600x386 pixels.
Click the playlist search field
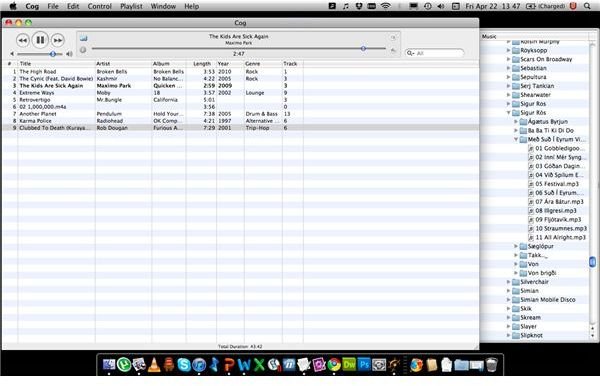pos(435,53)
